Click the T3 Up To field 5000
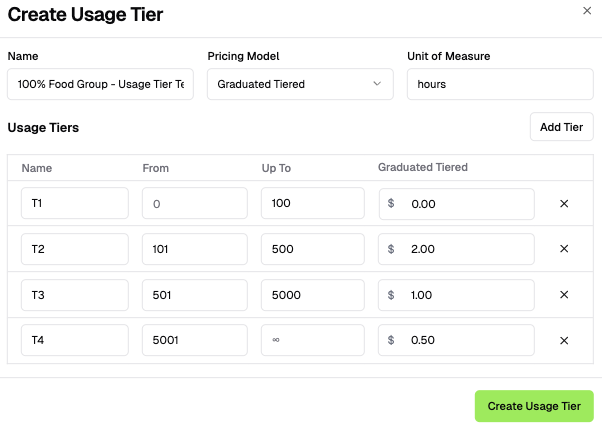 [313, 295]
